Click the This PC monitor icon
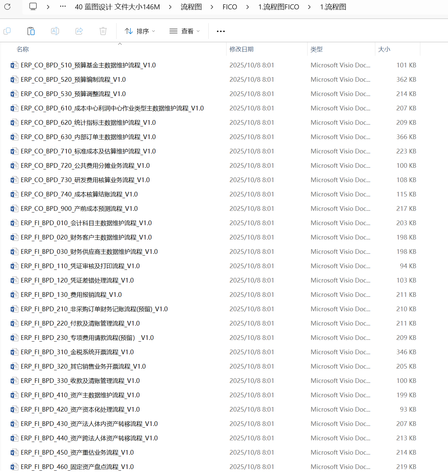 pyautogui.click(x=33, y=7)
